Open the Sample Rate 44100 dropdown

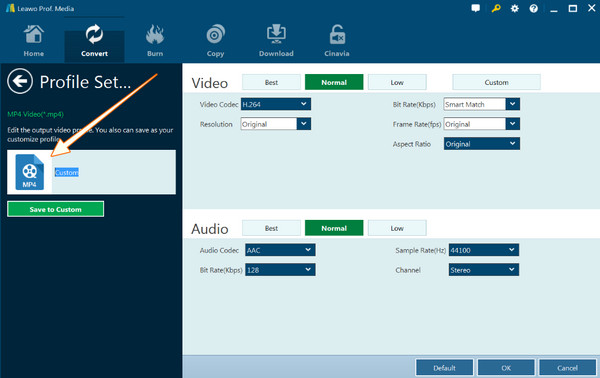[x=484, y=250]
